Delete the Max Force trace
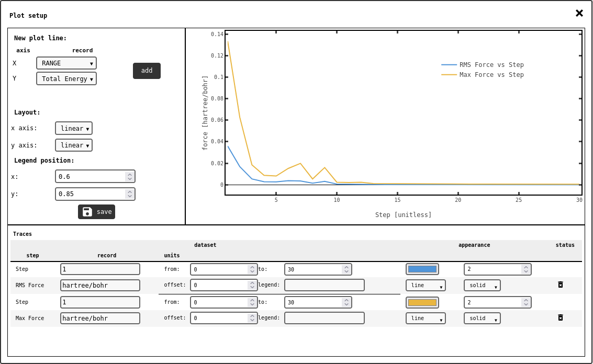The image size is (593, 364). (x=560, y=317)
